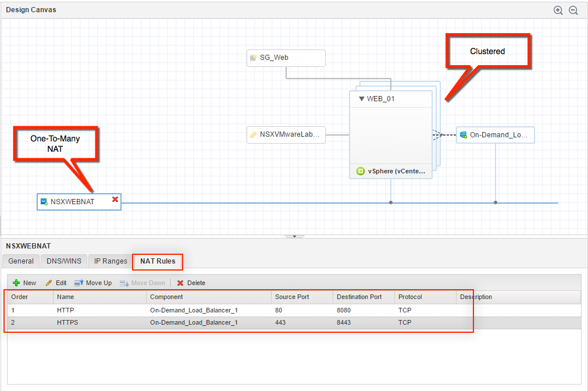The height and width of the screenshot is (391, 588).
Task: Open the IP Ranges tab
Action: pyautogui.click(x=111, y=261)
